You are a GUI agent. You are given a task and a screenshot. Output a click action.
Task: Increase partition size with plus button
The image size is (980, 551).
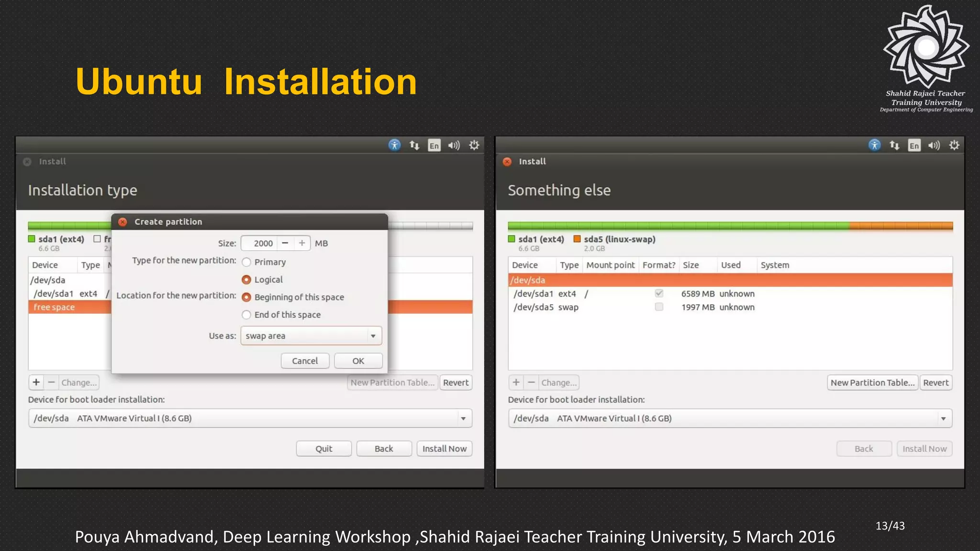point(302,243)
